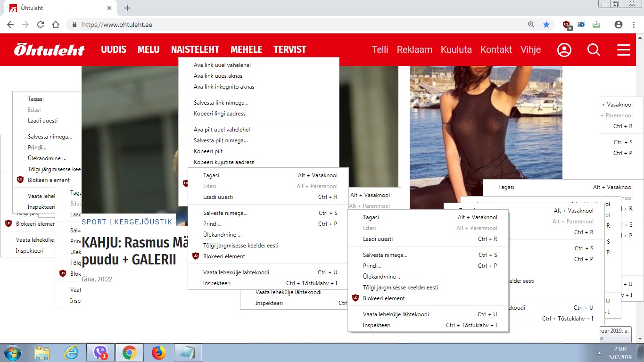Go back using the browser back arrow

pyautogui.click(x=10, y=25)
